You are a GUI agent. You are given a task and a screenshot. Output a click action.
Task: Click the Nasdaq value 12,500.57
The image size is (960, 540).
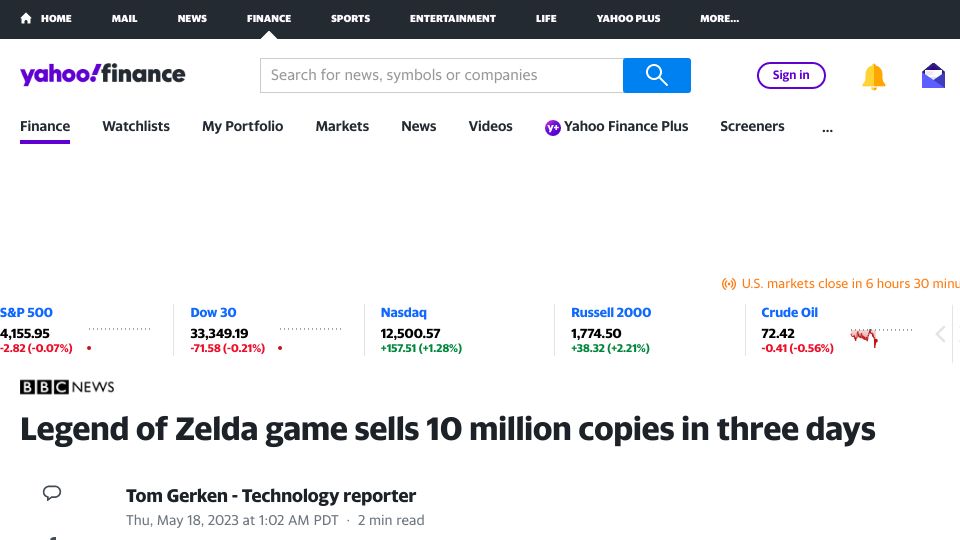click(410, 334)
